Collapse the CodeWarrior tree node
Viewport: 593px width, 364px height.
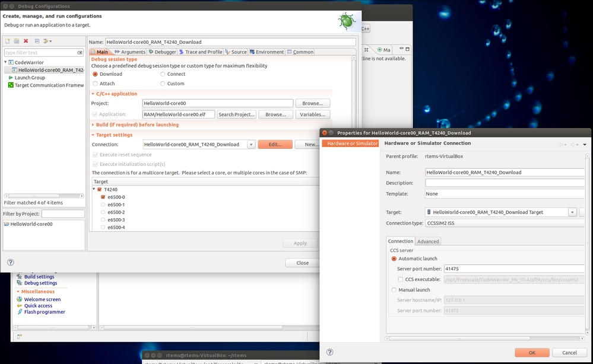6,62
